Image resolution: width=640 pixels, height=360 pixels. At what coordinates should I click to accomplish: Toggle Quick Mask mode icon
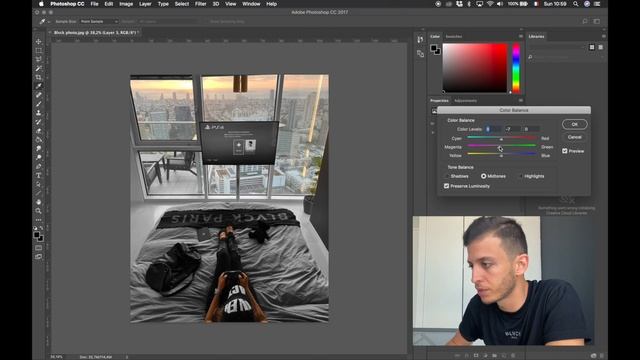tap(39, 248)
